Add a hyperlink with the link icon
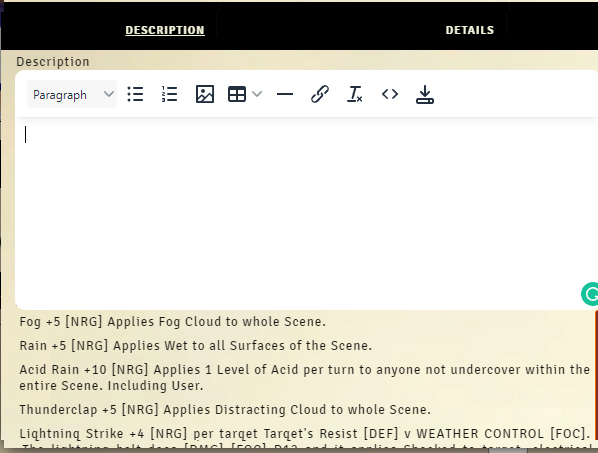Image resolution: width=598 pixels, height=453 pixels. (320, 94)
